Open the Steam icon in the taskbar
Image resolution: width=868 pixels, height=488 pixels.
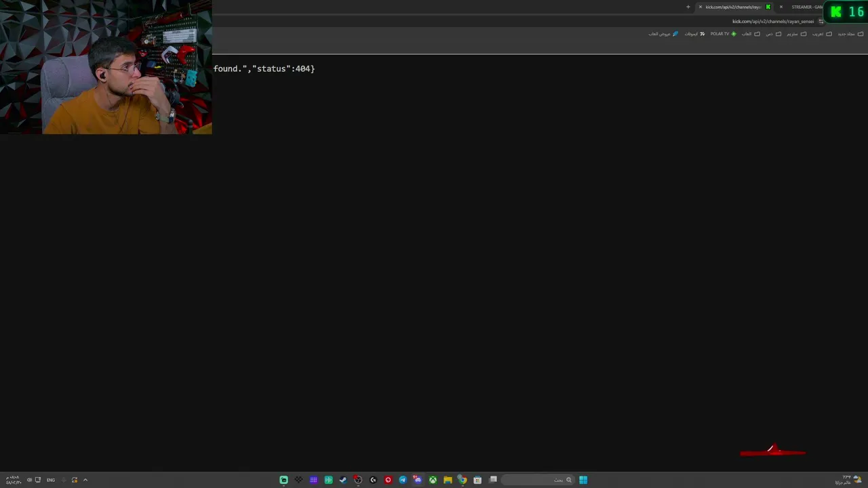343,480
